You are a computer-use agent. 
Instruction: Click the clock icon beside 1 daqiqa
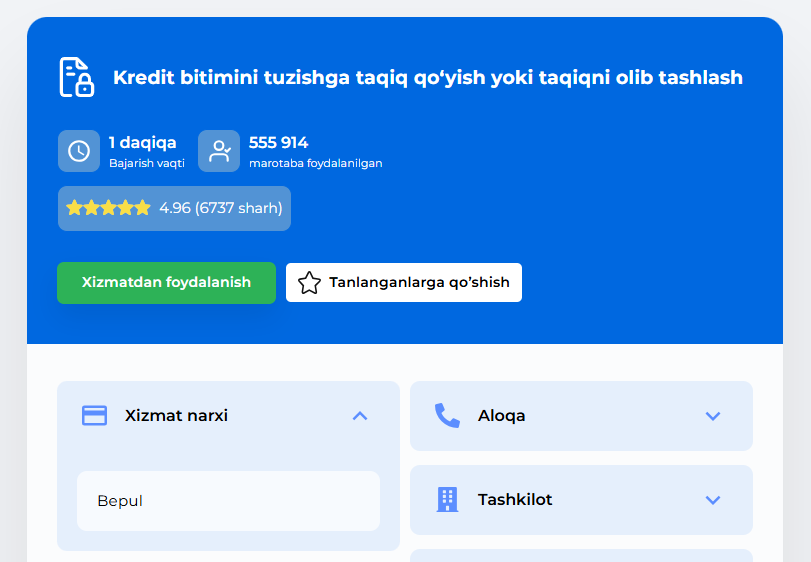coord(79,151)
